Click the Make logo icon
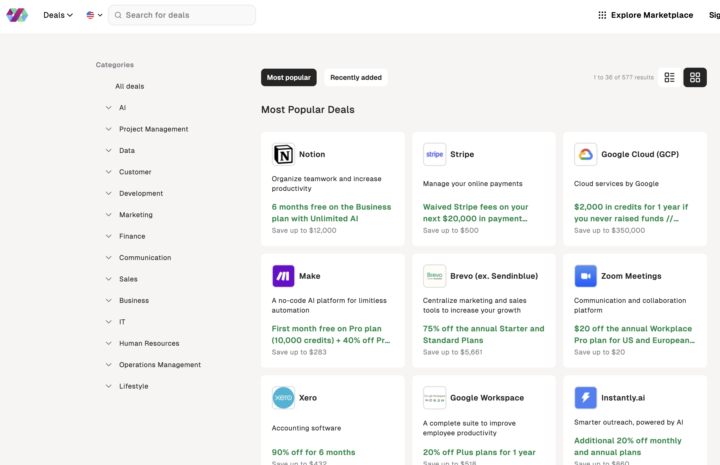Screen dimensions: 720x465 (283, 276)
